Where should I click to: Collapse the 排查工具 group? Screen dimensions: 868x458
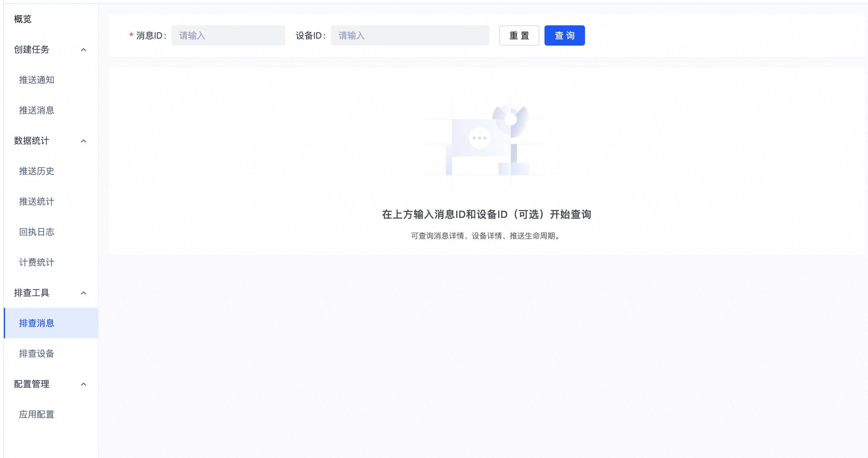tap(51, 292)
